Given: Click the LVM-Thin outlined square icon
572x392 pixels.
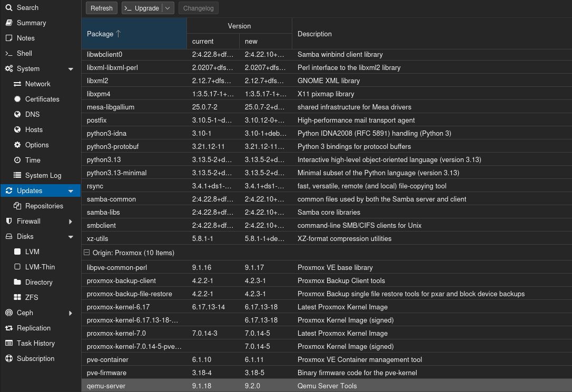Looking at the screenshot, I should pos(17,267).
